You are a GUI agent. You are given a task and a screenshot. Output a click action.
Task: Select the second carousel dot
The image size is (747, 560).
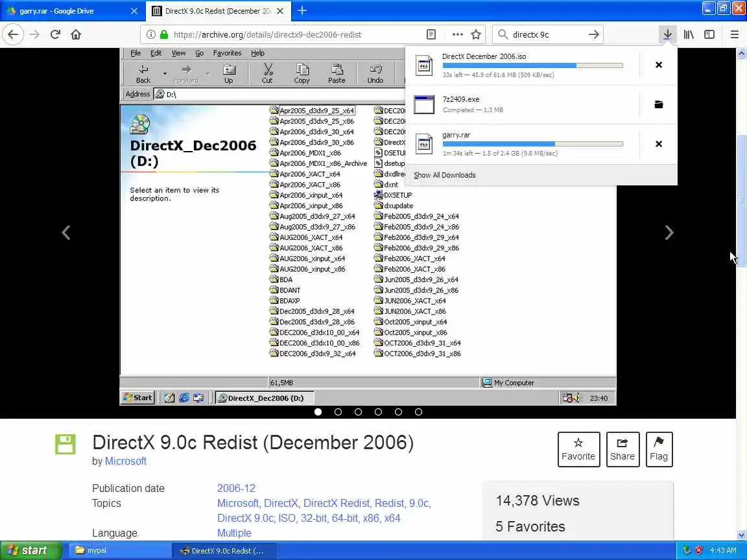pos(338,412)
